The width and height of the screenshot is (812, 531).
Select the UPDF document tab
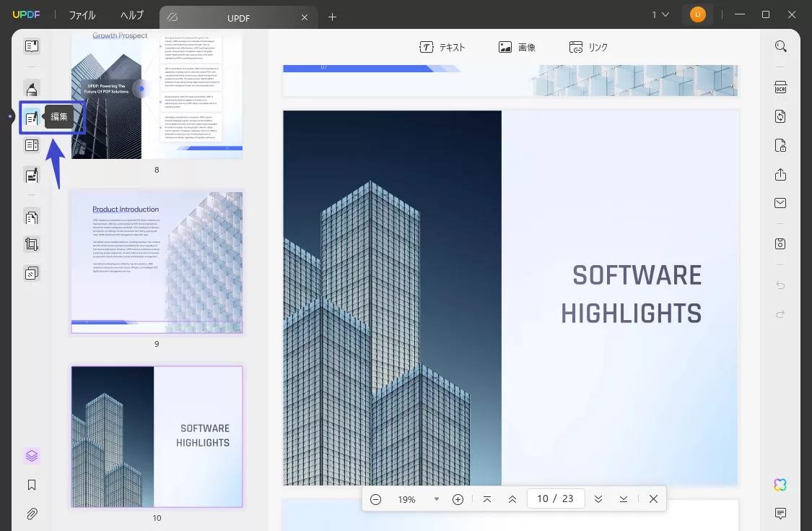(238, 17)
